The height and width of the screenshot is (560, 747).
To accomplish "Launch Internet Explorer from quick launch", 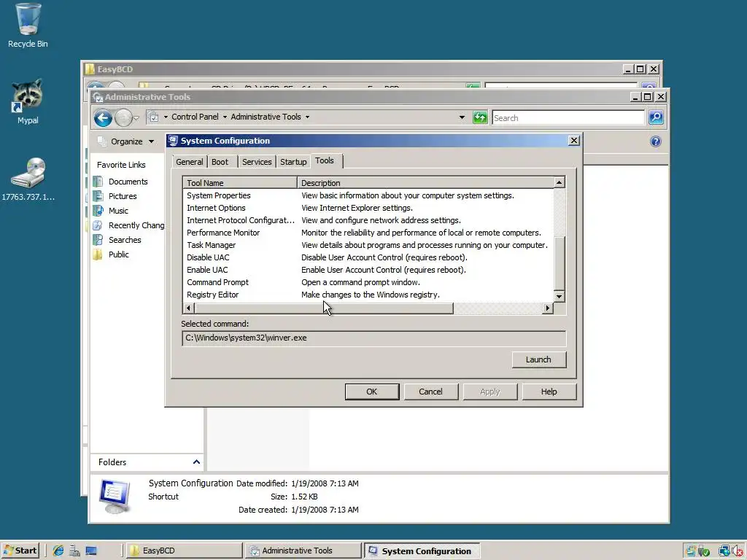I will [58, 551].
